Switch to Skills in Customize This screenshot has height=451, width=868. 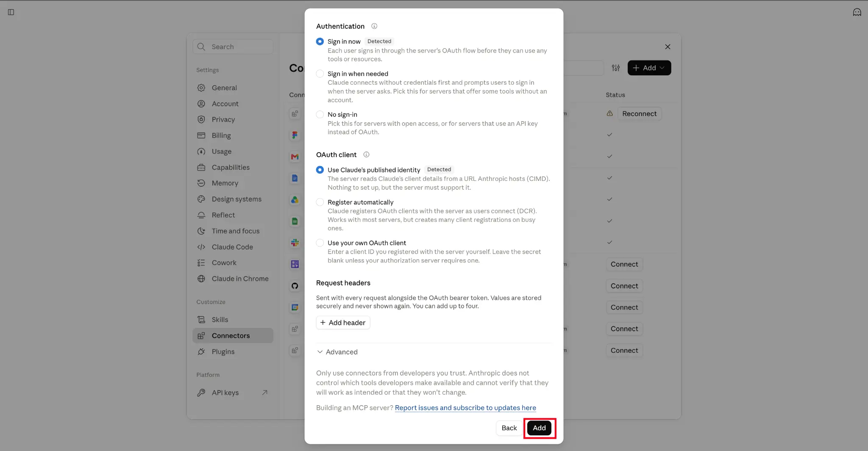click(x=233, y=320)
